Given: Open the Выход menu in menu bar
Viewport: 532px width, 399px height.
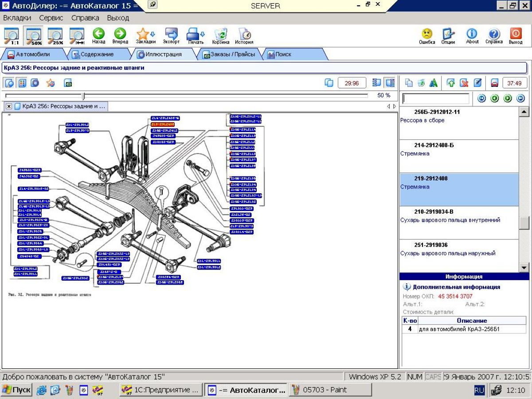Looking at the screenshot, I should click(x=118, y=18).
